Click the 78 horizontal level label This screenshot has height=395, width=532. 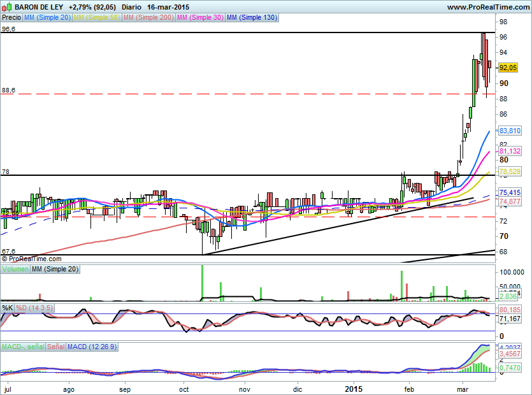[6, 172]
